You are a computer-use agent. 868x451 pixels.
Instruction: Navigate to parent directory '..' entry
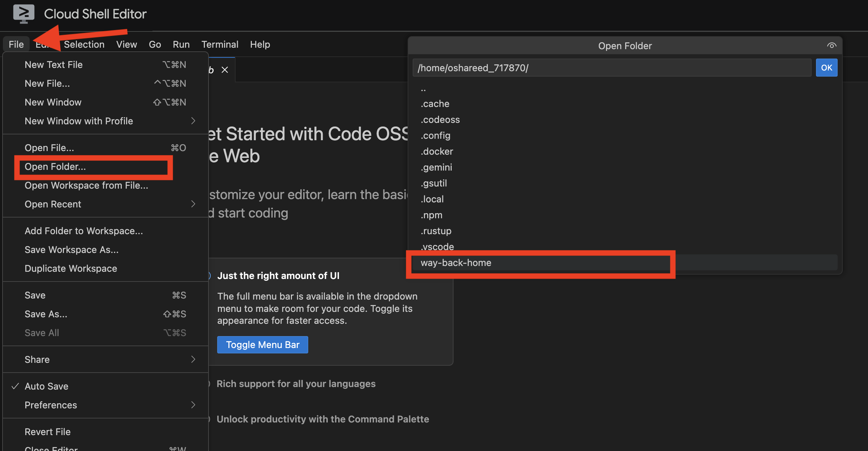click(x=423, y=89)
